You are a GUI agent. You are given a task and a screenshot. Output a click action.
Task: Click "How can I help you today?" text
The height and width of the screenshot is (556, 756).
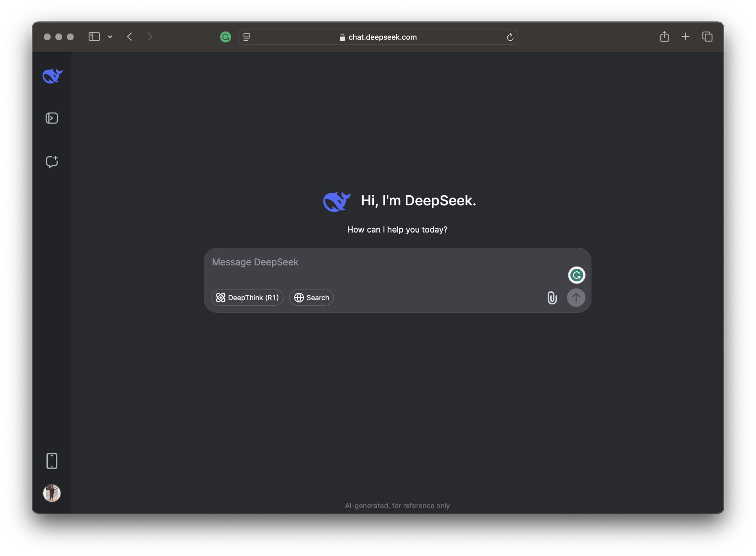click(397, 230)
